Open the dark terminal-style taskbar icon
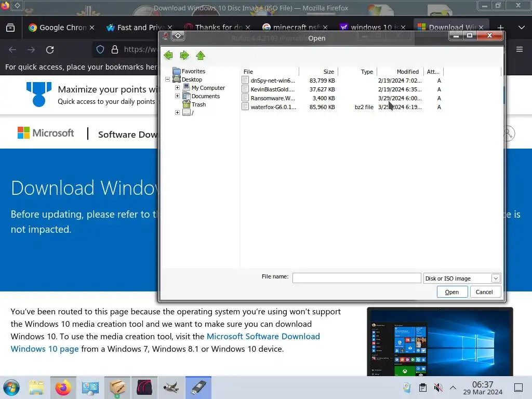This screenshot has width=532, height=399. pyautogui.click(x=144, y=388)
